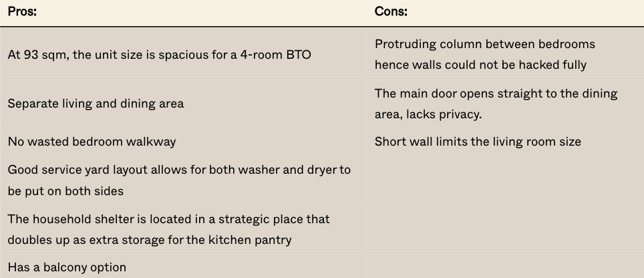This screenshot has height=278, width=644.
Task: Click the empty Cons cell beside household shelter
Action: point(504,229)
